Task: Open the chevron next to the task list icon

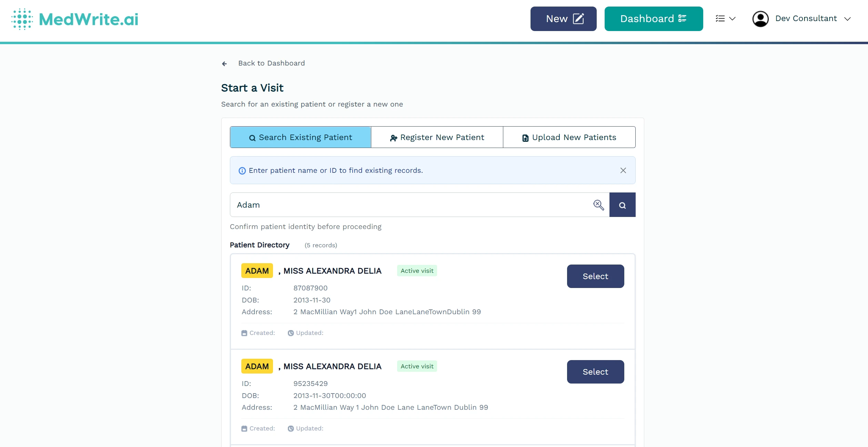Action: (733, 18)
